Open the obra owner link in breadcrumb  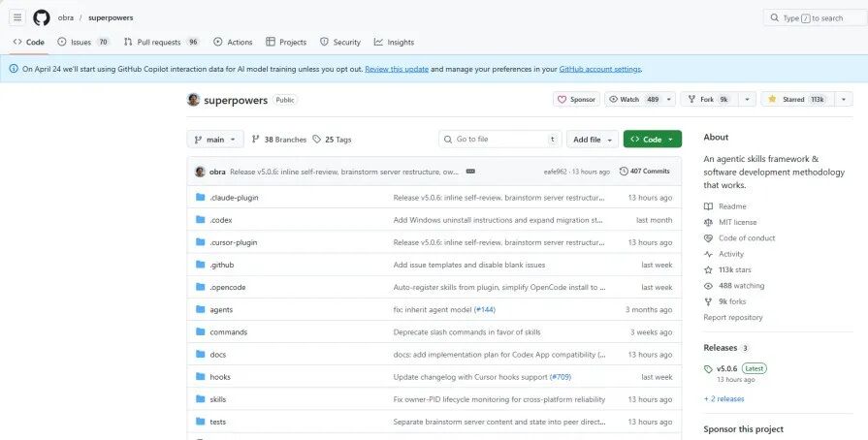point(66,17)
